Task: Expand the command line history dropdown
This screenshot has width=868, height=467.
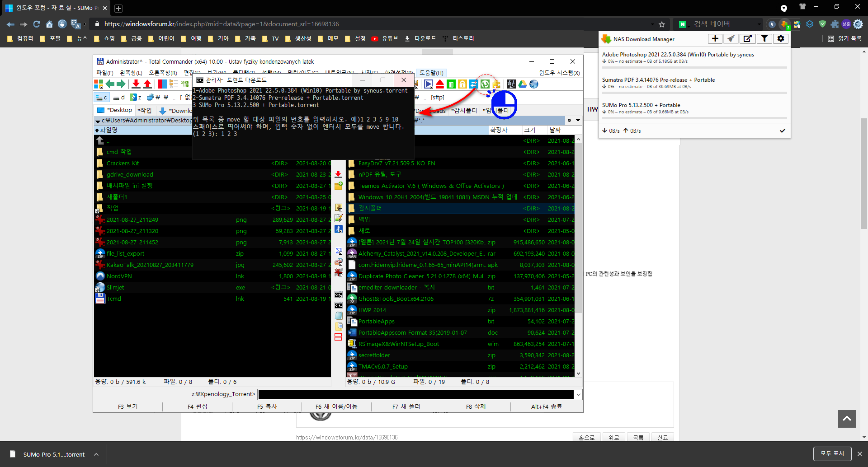Action: (x=578, y=395)
